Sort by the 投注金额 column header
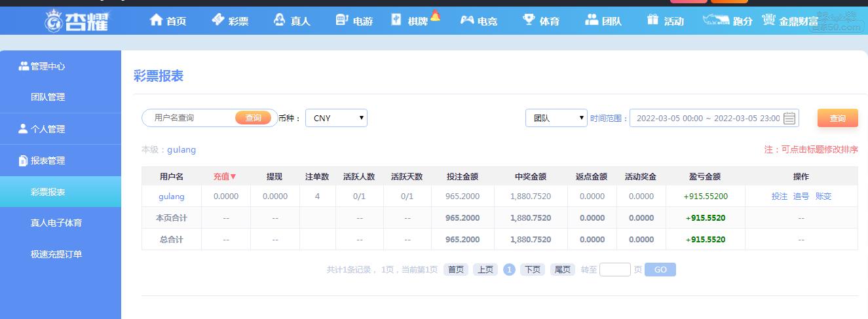 (x=462, y=177)
